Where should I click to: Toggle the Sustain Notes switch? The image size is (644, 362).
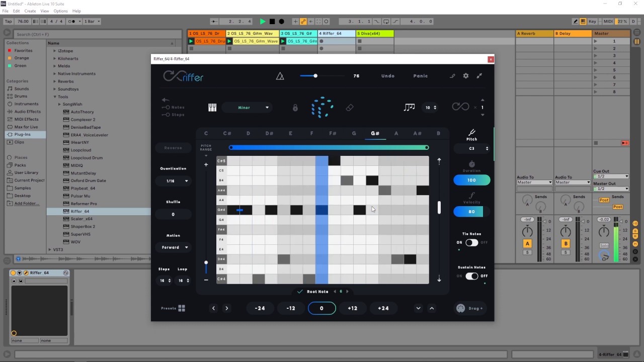[471, 276]
